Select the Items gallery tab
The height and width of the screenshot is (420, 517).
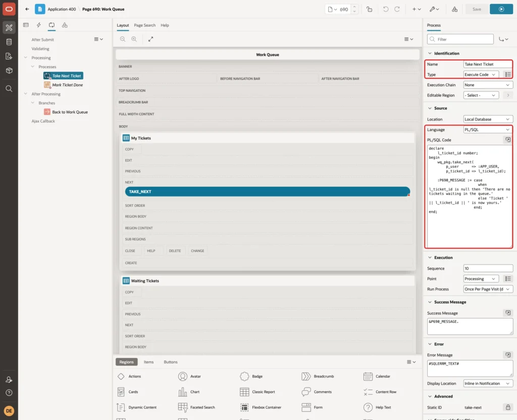click(148, 361)
